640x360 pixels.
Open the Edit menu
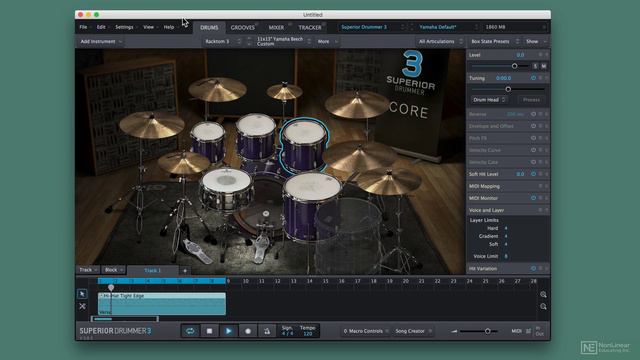[101, 27]
